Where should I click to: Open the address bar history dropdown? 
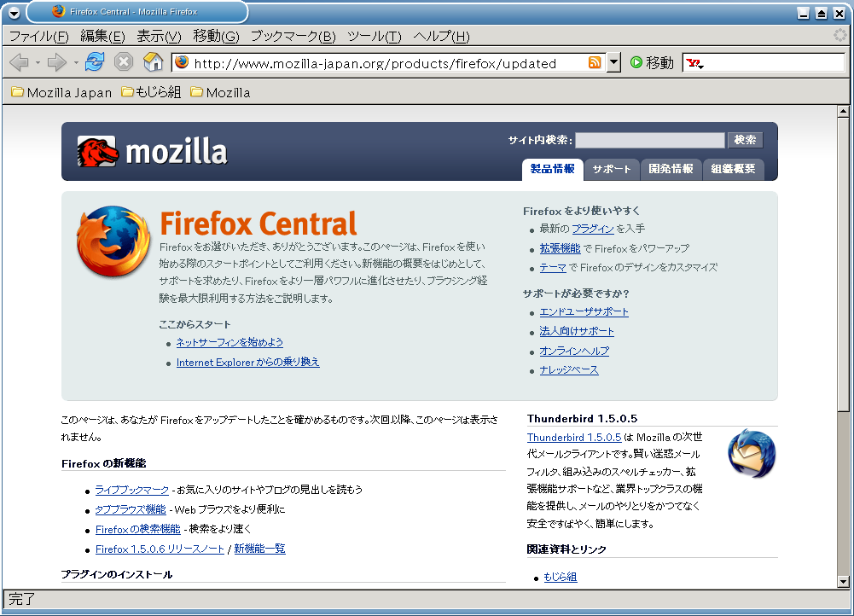(x=613, y=62)
